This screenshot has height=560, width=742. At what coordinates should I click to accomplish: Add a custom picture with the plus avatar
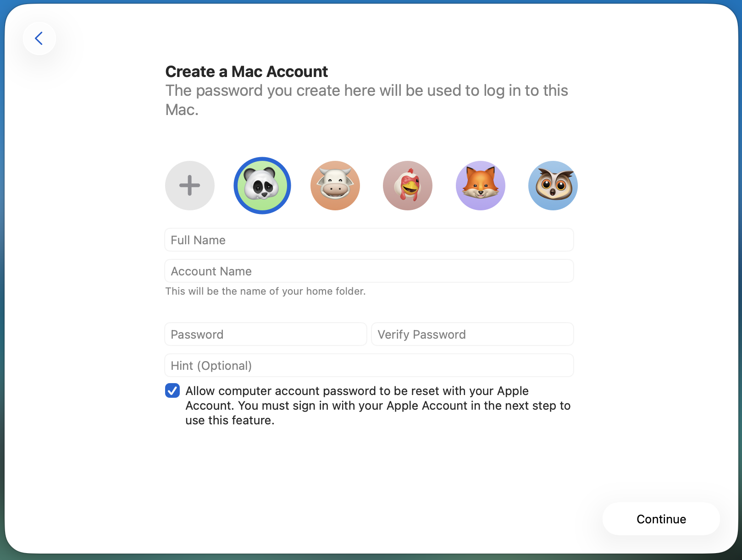click(190, 186)
